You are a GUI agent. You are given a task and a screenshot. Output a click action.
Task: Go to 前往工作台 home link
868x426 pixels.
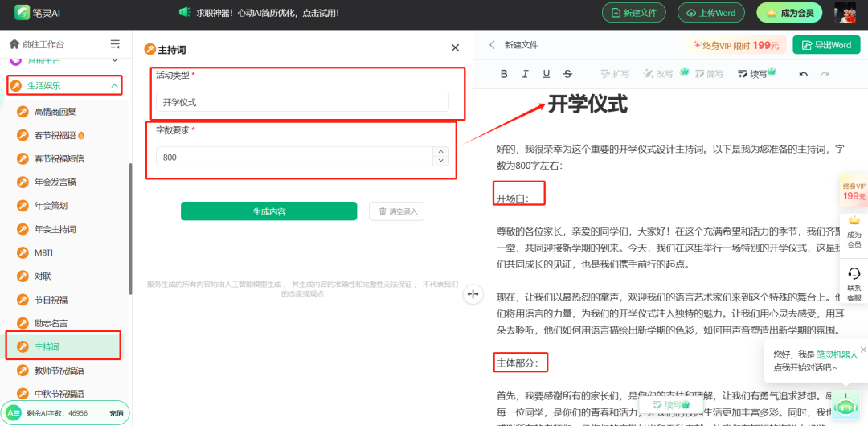(36, 44)
